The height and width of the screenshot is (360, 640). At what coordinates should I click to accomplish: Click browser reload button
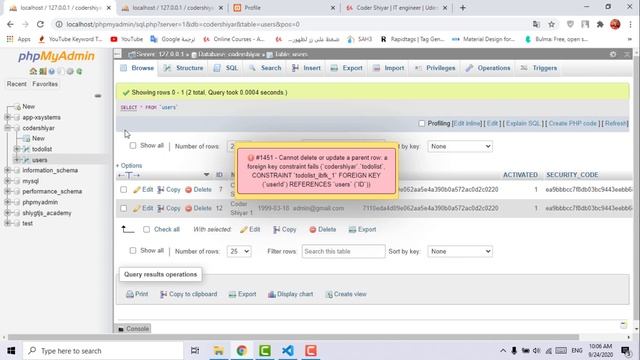pos(40,24)
